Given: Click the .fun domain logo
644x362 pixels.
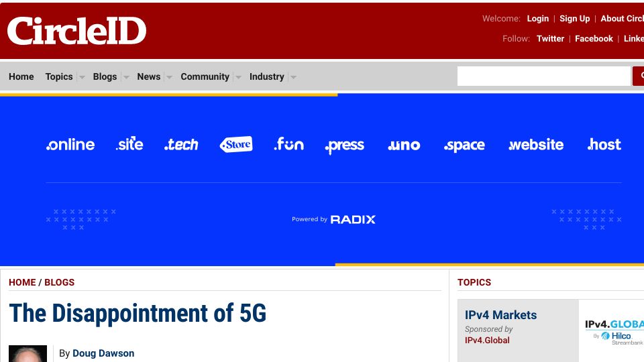Looking at the screenshot, I should tap(288, 144).
